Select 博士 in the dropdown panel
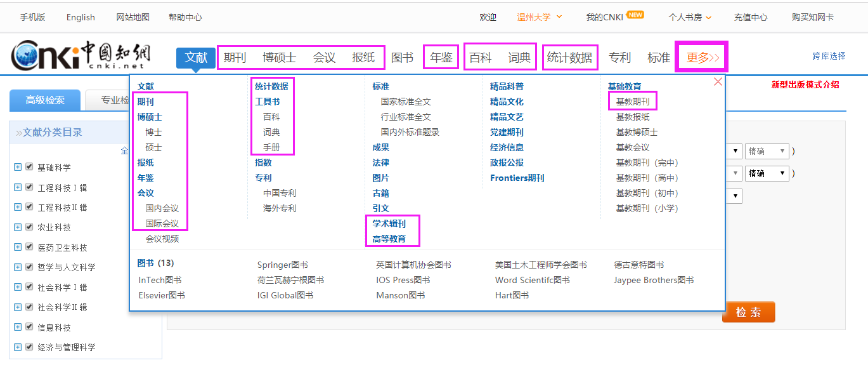Screen dimensions: 868x365 point(153,132)
